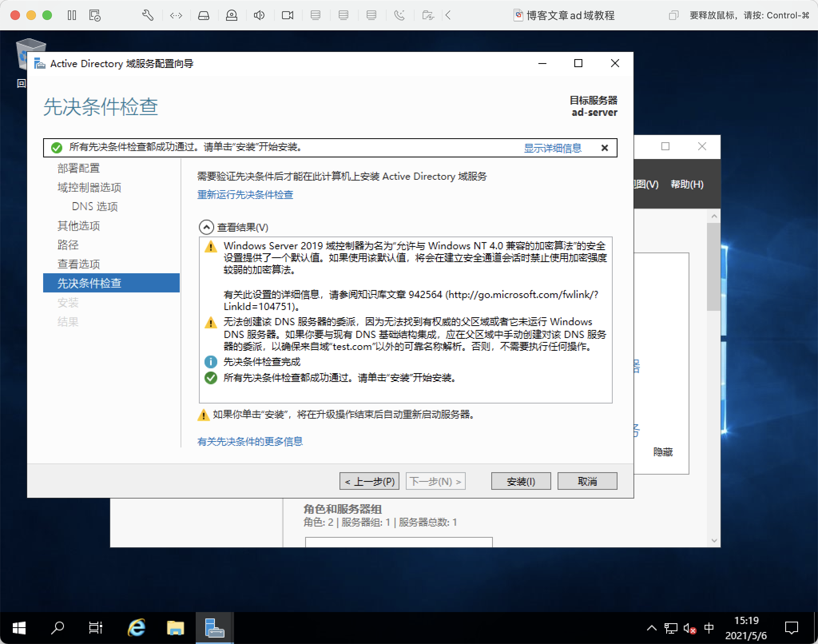Expand the system tray hidden icons chevron
Viewport: 818px width, 644px height.
tap(651, 628)
